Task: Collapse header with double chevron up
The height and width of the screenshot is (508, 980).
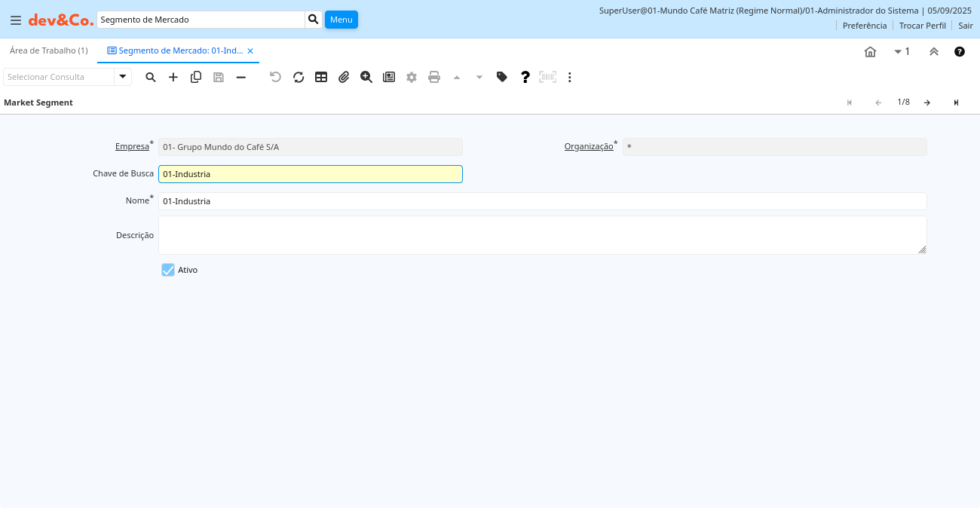Action: (934, 52)
